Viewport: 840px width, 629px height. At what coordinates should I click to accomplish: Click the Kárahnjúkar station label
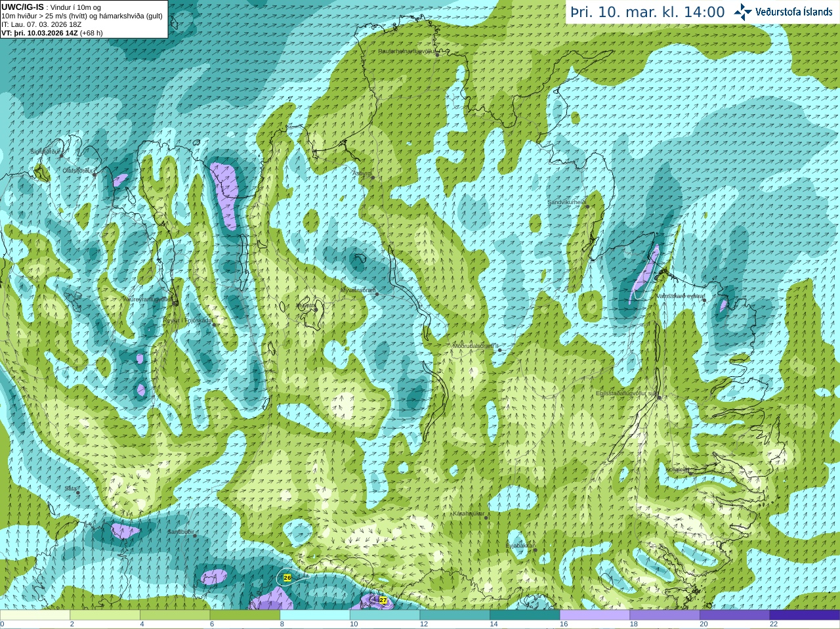469,513
